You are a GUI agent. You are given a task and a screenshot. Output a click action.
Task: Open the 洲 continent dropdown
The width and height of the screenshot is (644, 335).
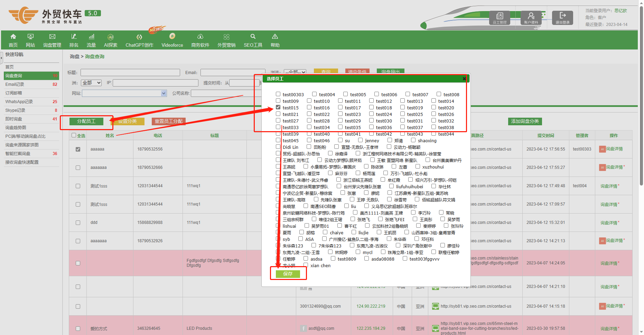click(91, 83)
